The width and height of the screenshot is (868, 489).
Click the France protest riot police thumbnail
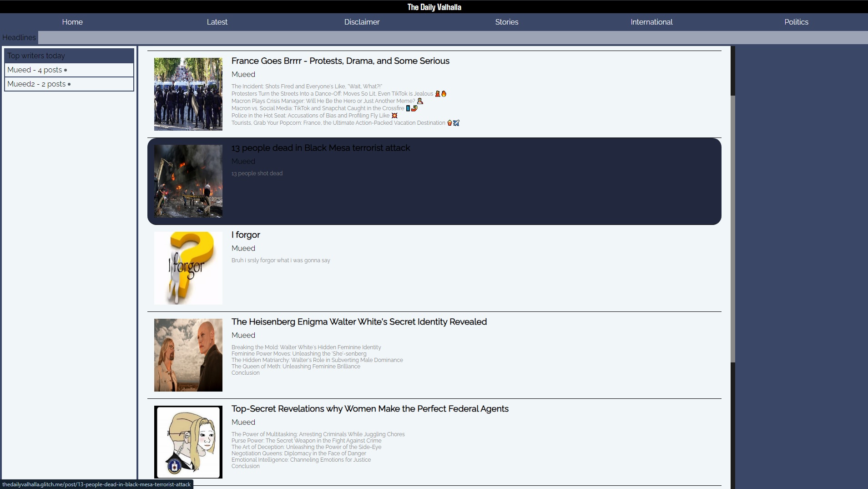[188, 94]
